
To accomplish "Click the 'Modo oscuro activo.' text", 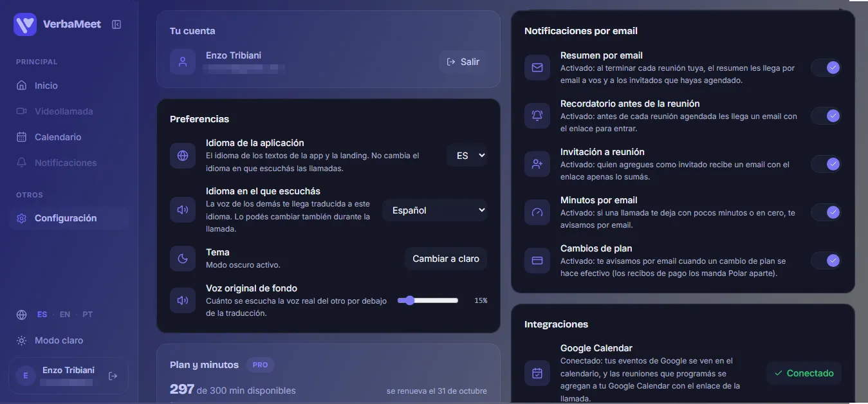I will pyautogui.click(x=243, y=265).
